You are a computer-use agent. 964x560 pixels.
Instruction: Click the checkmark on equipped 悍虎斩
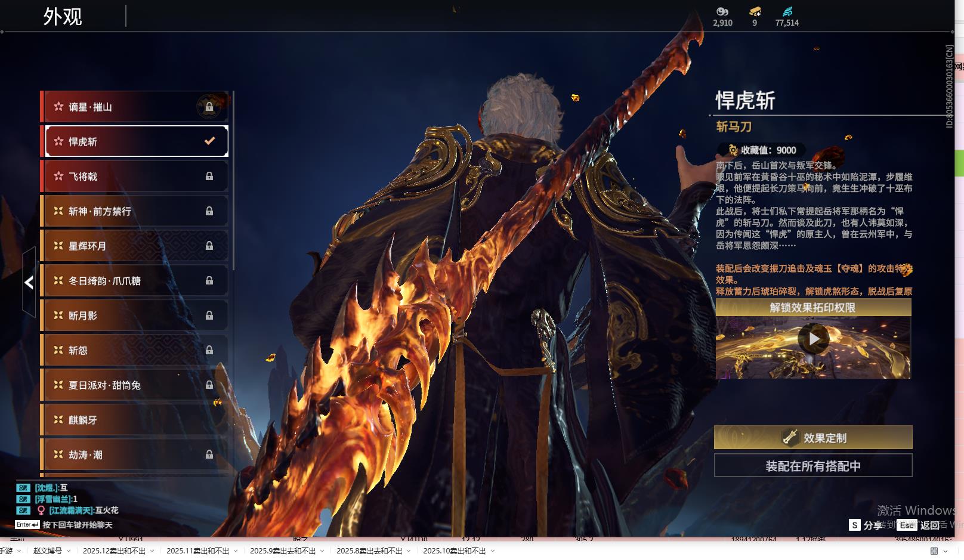pos(209,141)
